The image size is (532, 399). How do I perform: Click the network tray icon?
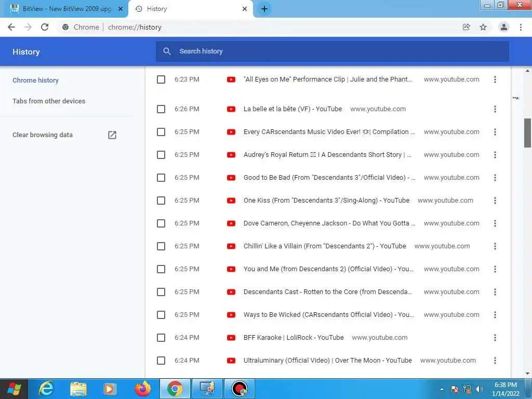467,389
